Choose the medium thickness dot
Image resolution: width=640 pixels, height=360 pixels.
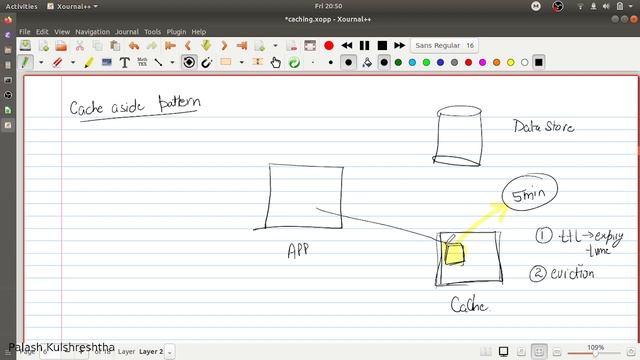click(x=349, y=62)
